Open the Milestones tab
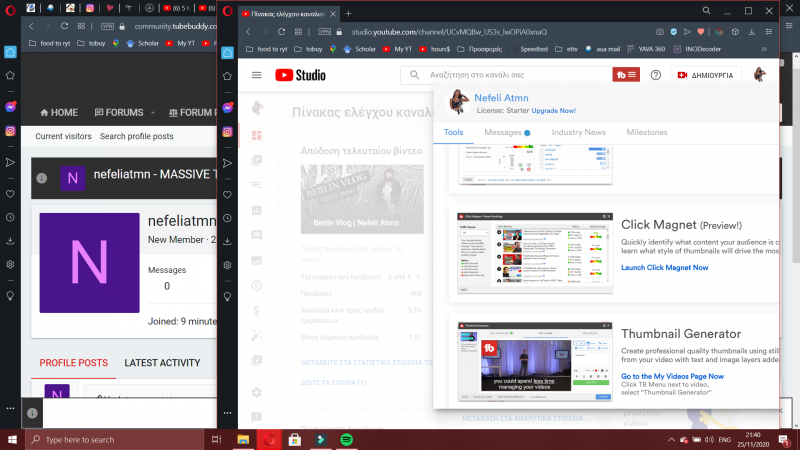Image resolution: width=800 pixels, height=450 pixels. click(x=646, y=132)
